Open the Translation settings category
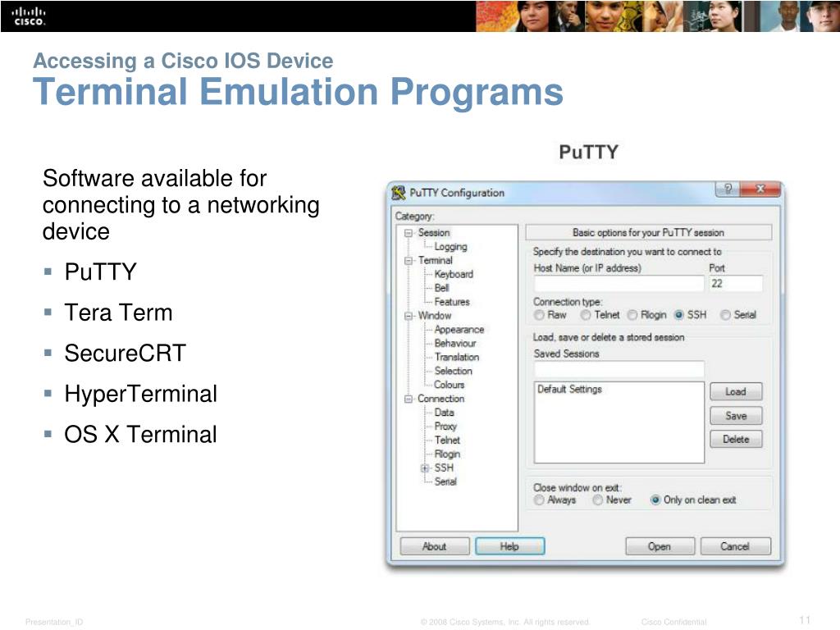 coord(456,358)
